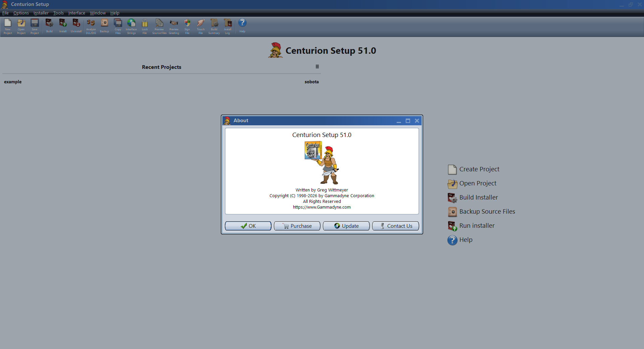Click the Purchase button
Image resolution: width=644 pixels, height=349 pixels.
point(297,226)
